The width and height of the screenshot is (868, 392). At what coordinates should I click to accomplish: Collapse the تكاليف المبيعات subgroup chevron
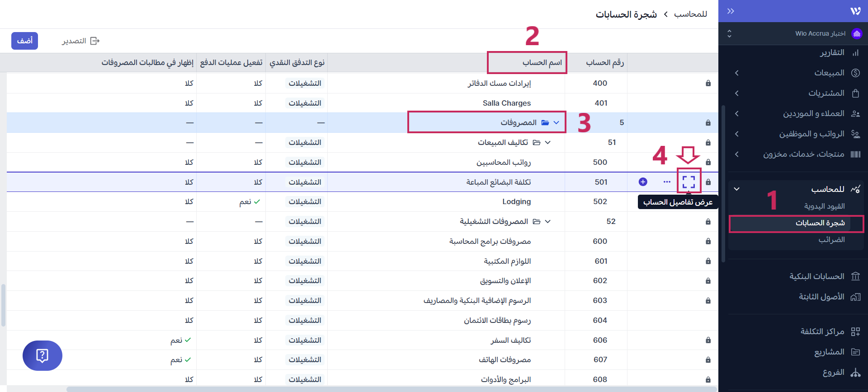[548, 143]
